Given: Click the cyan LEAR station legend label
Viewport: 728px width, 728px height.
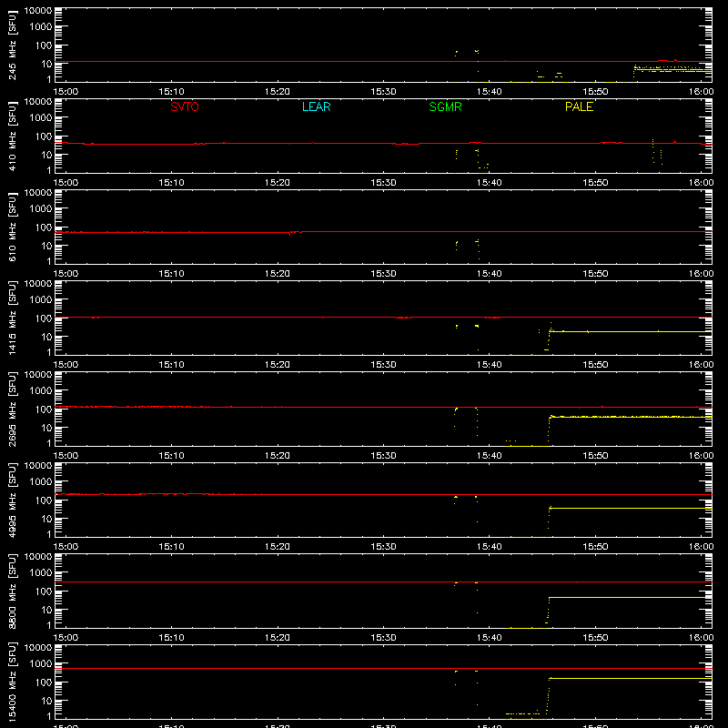Looking at the screenshot, I should click(316, 106).
